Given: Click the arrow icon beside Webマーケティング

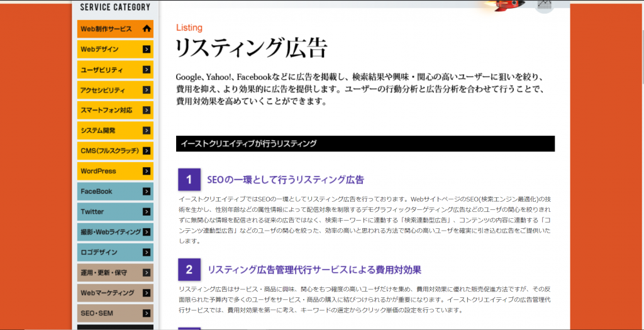Looking at the screenshot, I should 147,293.
